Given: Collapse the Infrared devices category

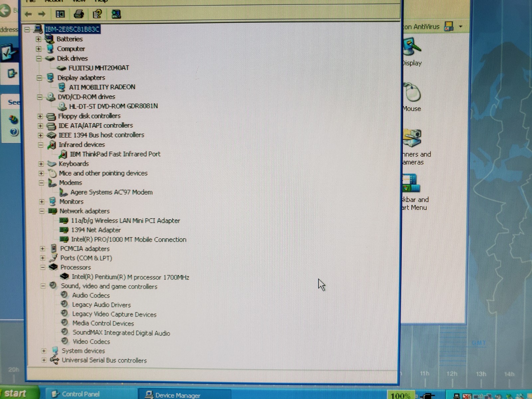Looking at the screenshot, I should pyautogui.click(x=41, y=145).
